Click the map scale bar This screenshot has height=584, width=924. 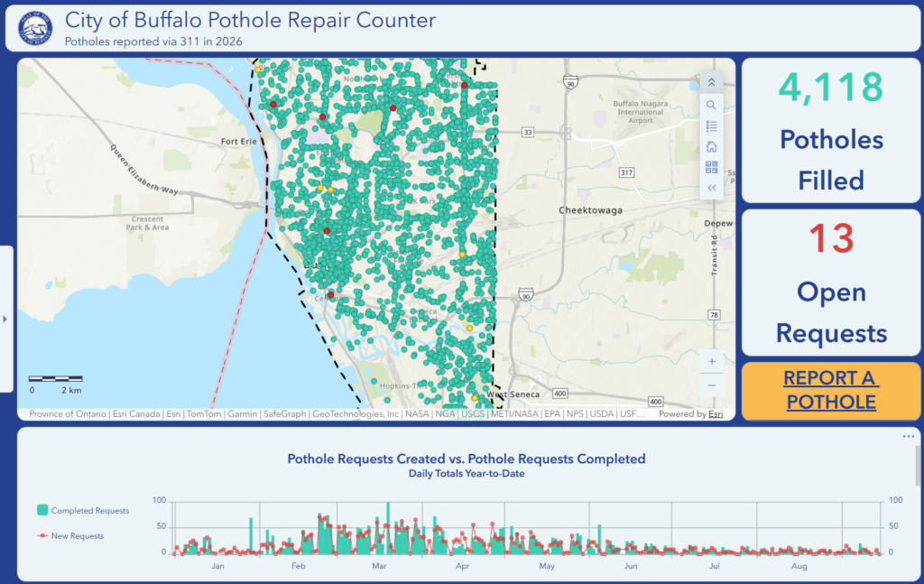click(x=55, y=379)
